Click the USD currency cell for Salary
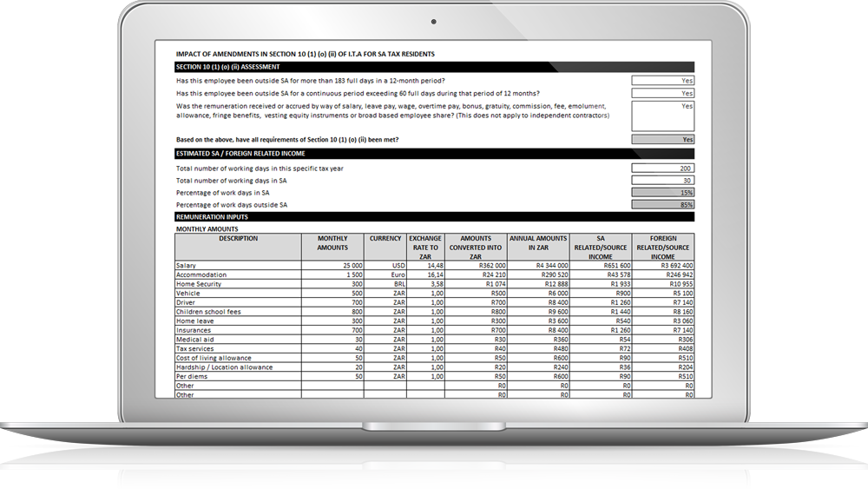868x489 pixels. pyautogui.click(x=385, y=266)
